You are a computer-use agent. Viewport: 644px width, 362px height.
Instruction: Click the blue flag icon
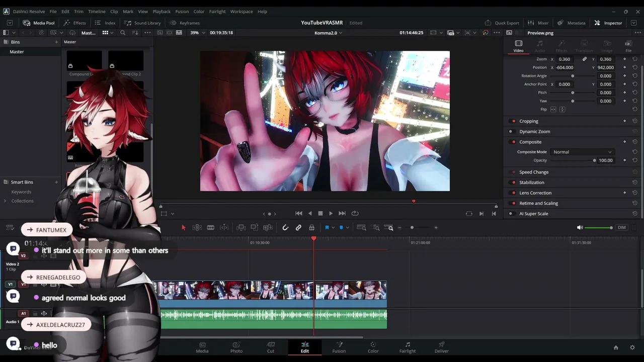click(x=327, y=228)
